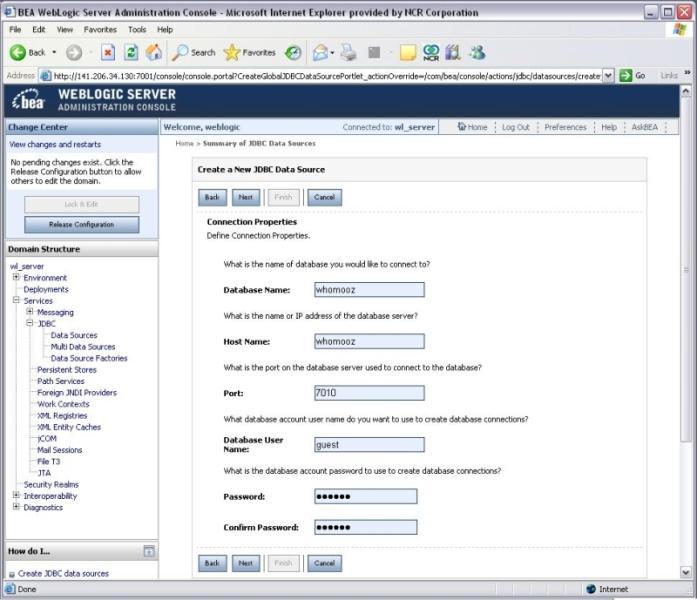697x600 pixels.
Task: Click the How do I panel minimize icon
Action: coord(149,551)
